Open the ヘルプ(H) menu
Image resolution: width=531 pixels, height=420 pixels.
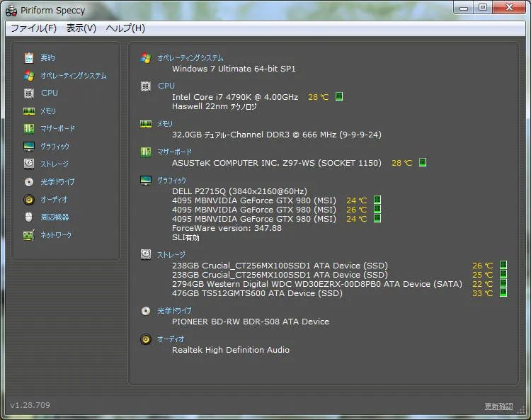coord(125,28)
